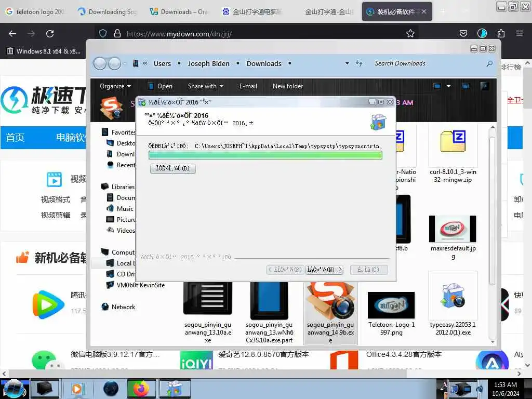Open media player taskbar icon
The image size is (532, 399).
[77, 389]
